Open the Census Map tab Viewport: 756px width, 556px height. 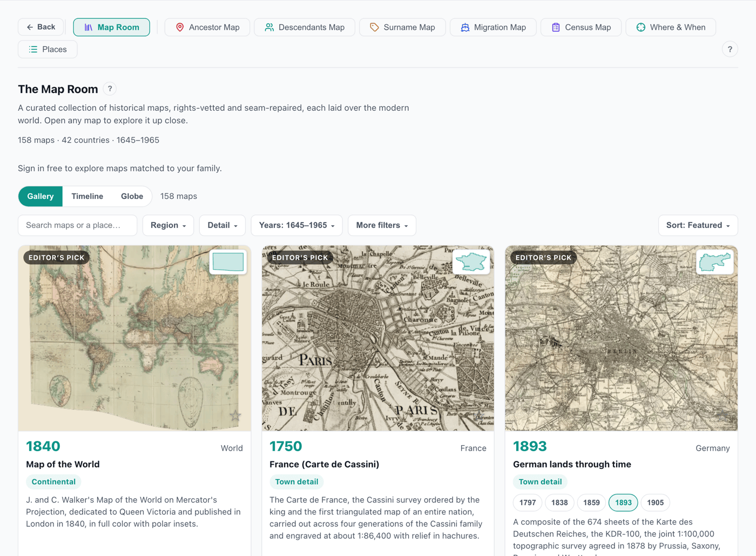pyautogui.click(x=581, y=27)
